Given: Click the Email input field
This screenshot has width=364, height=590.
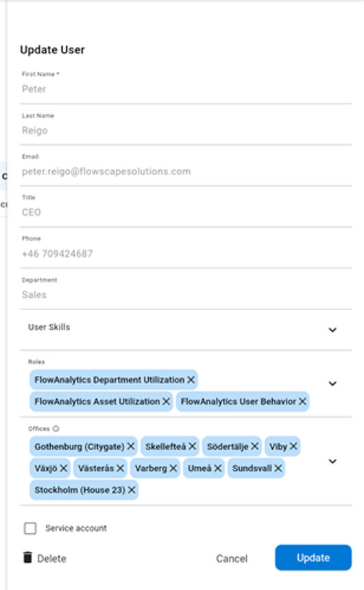Looking at the screenshot, I should (186, 168).
